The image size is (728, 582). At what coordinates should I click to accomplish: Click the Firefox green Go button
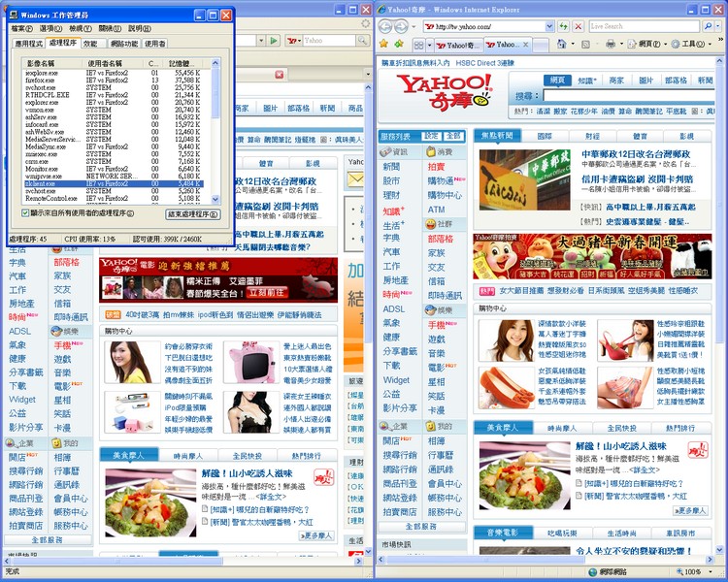(274, 41)
